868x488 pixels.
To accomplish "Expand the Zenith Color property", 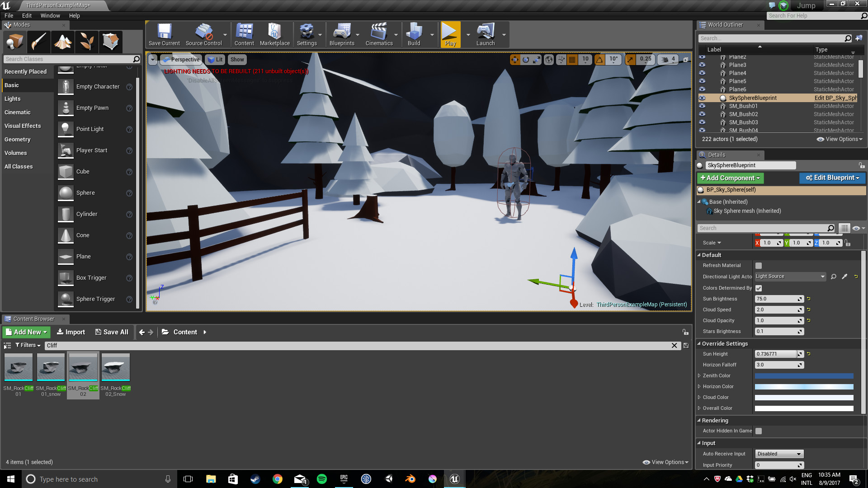I will coord(699,376).
